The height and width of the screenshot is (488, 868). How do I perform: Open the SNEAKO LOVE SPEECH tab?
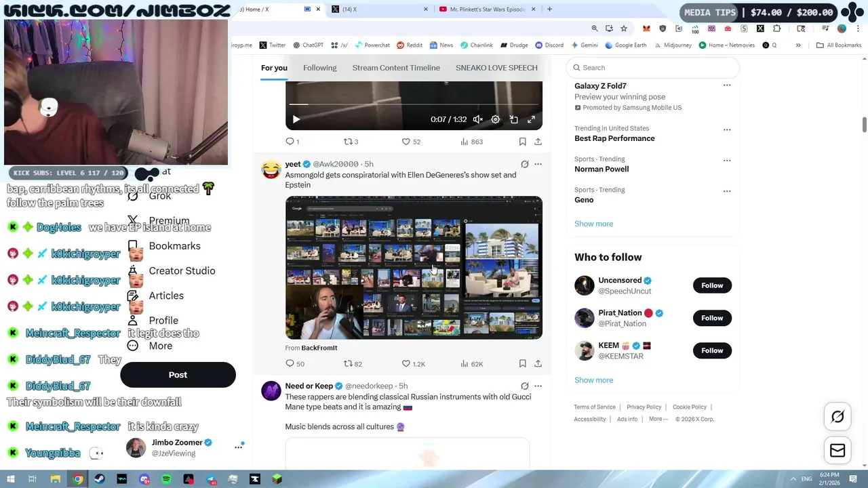coord(496,68)
